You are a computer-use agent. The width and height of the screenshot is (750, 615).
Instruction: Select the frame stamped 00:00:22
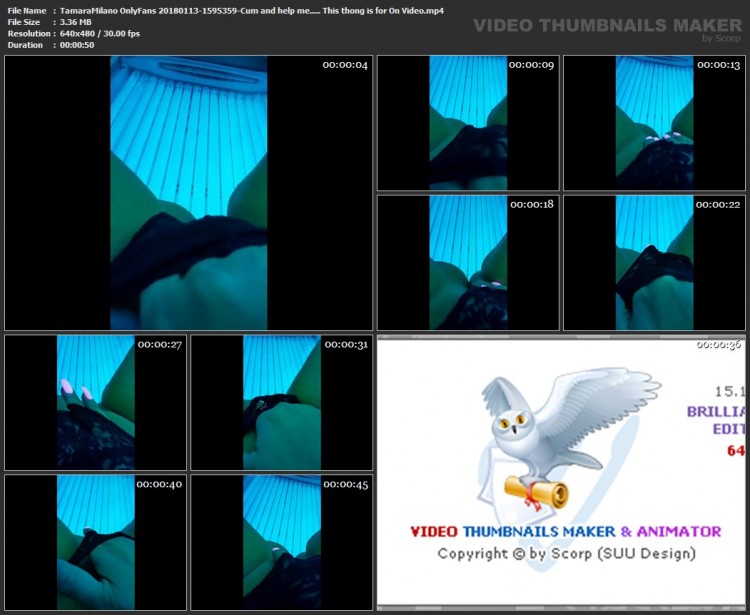654,262
